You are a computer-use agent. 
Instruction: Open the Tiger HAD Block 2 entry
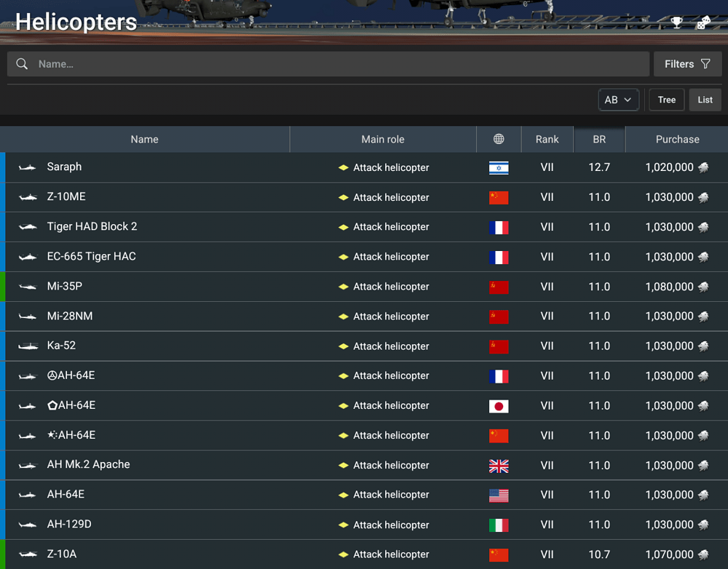coord(364,227)
